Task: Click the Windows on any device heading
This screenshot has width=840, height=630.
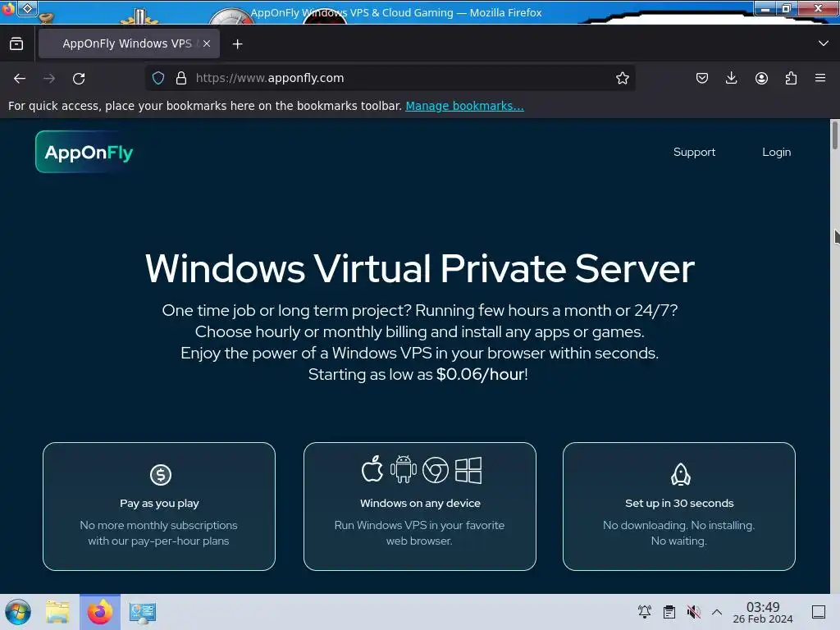Action: (x=420, y=504)
